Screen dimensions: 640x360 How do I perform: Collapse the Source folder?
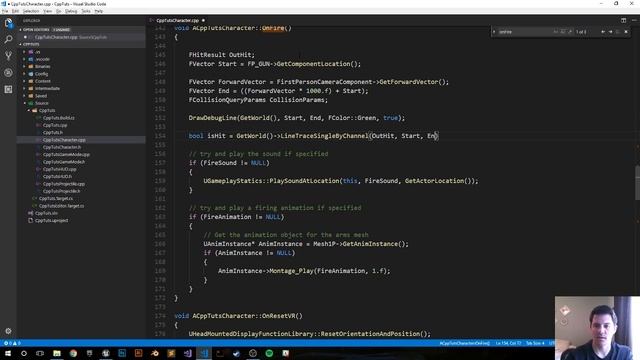tap(42, 103)
